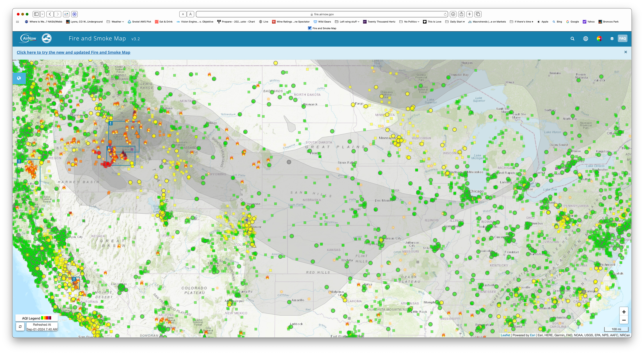Viewport: 644px width, 354px height.
Task: Open the map layers stack icon
Action: (x=612, y=39)
